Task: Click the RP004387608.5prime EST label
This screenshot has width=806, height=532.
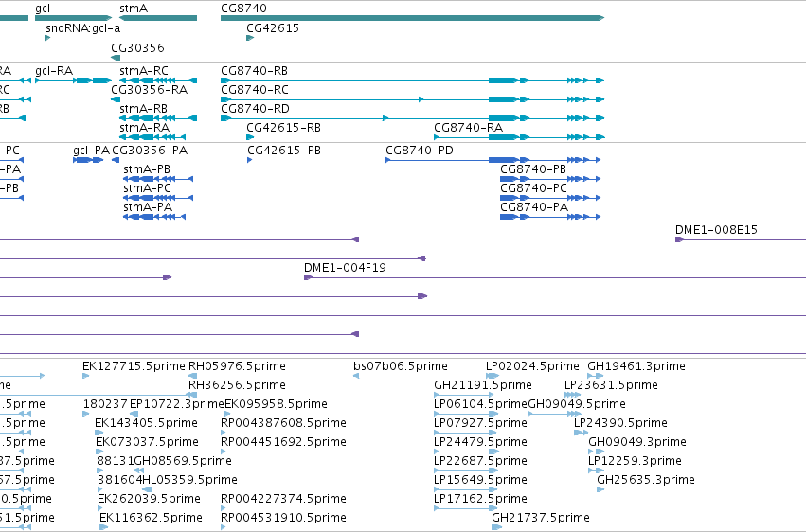Action: pyautogui.click(x=283, y=423)
